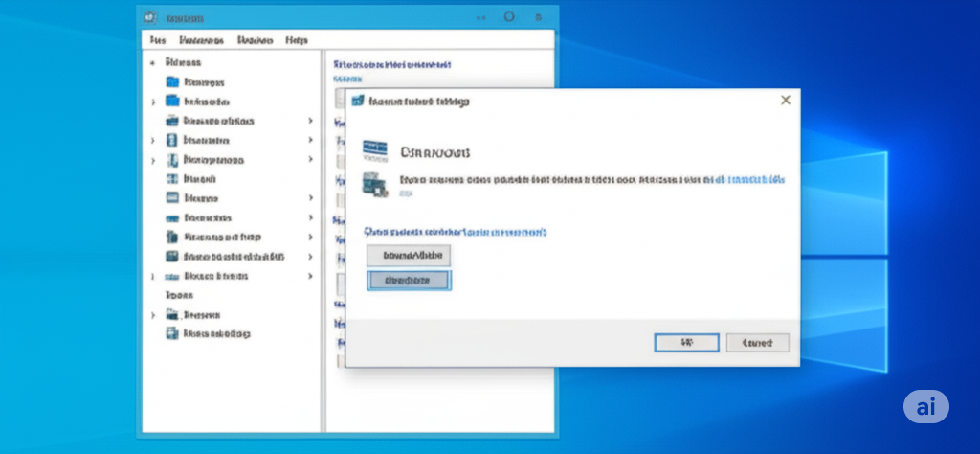Click the Cancel button in dialog footer
Image resolution: width=980 pixels, height=454 pixels.
[x=758, y=343]
